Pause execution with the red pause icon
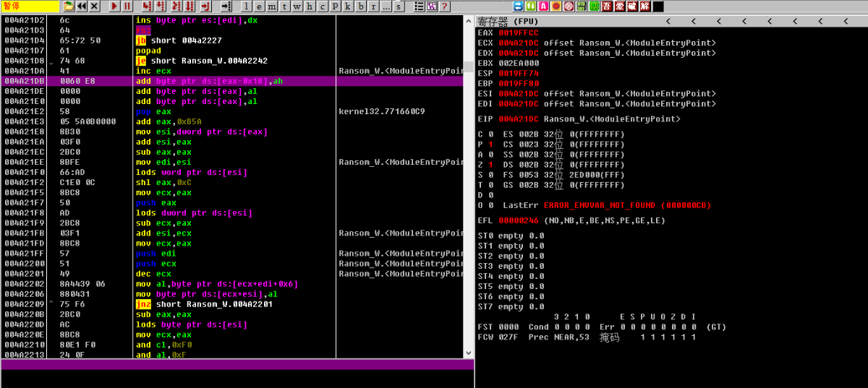The width and height of the screenshot is (868, 388). coord(127,7)
